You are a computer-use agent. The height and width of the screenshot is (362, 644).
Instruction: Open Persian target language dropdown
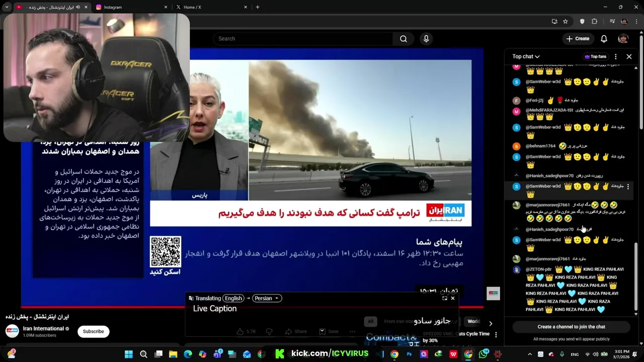coord(267,298)
